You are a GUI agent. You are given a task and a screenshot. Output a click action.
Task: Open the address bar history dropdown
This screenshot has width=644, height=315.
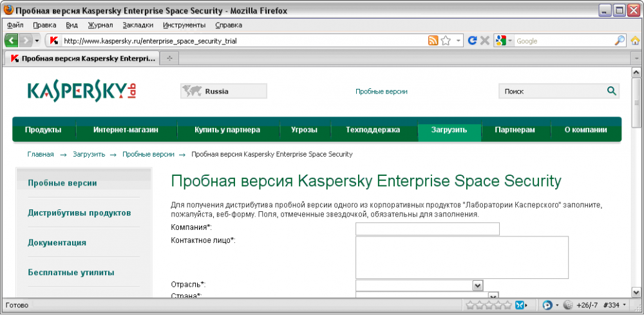[x=459, y=41]
